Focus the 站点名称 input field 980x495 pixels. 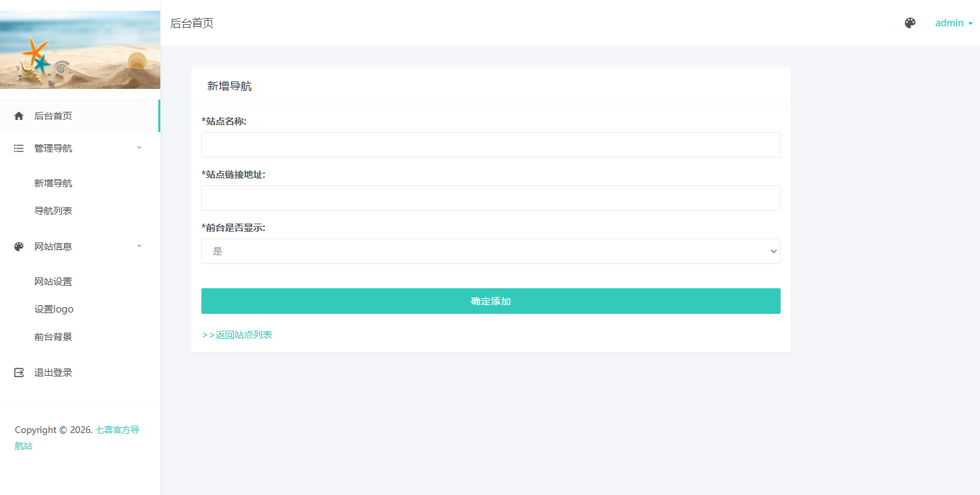pos(490,145)
